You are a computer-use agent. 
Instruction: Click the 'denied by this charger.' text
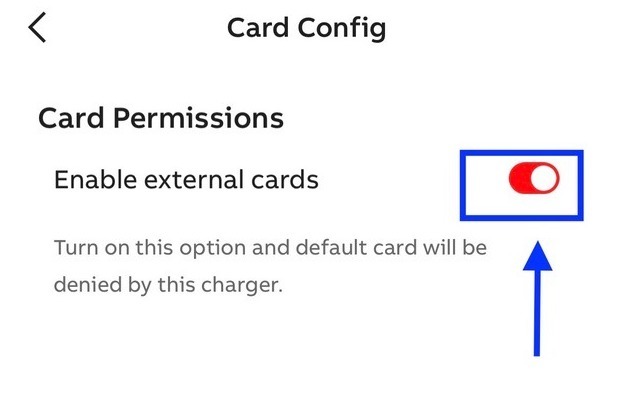coord(168,285)
